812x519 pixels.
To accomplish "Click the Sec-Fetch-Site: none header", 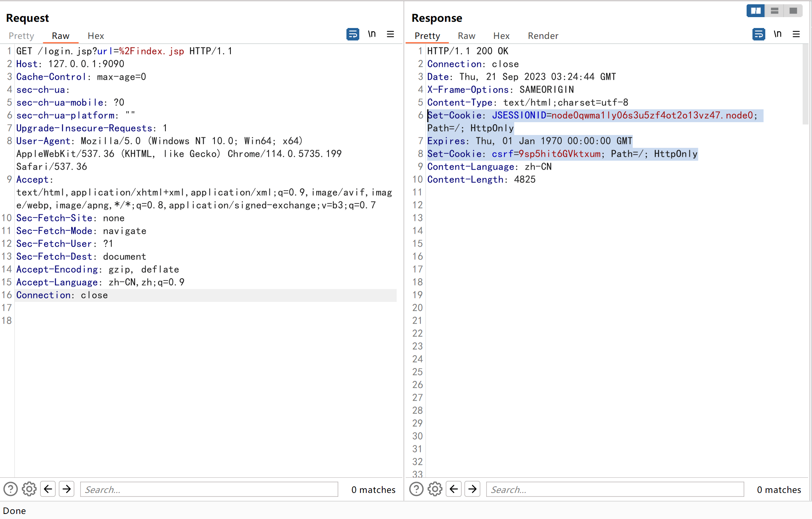I will (x=70, y=218).
